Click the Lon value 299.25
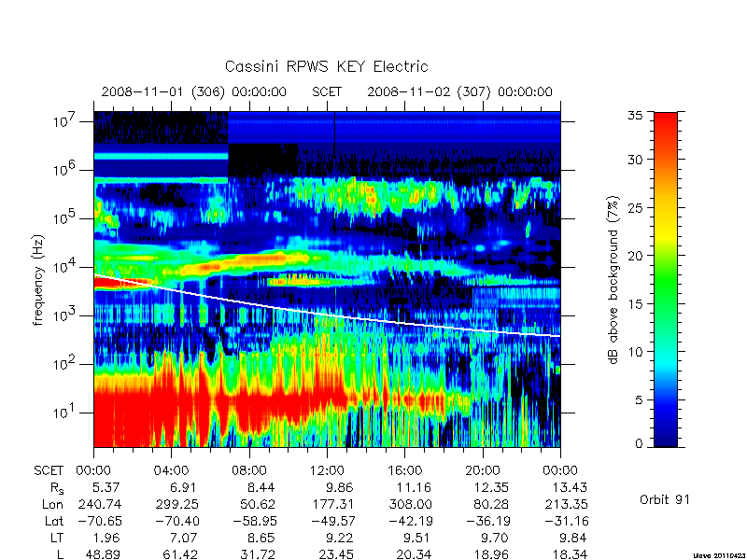 pos(177,504)
